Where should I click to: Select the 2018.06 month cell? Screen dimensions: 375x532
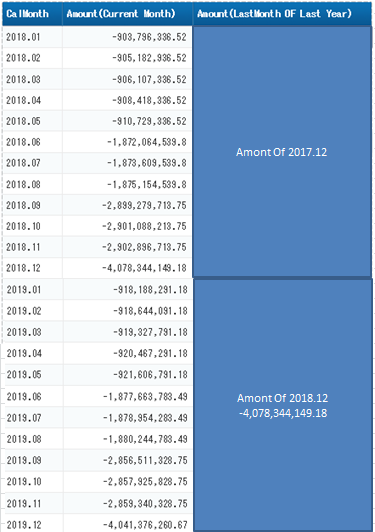32,142
